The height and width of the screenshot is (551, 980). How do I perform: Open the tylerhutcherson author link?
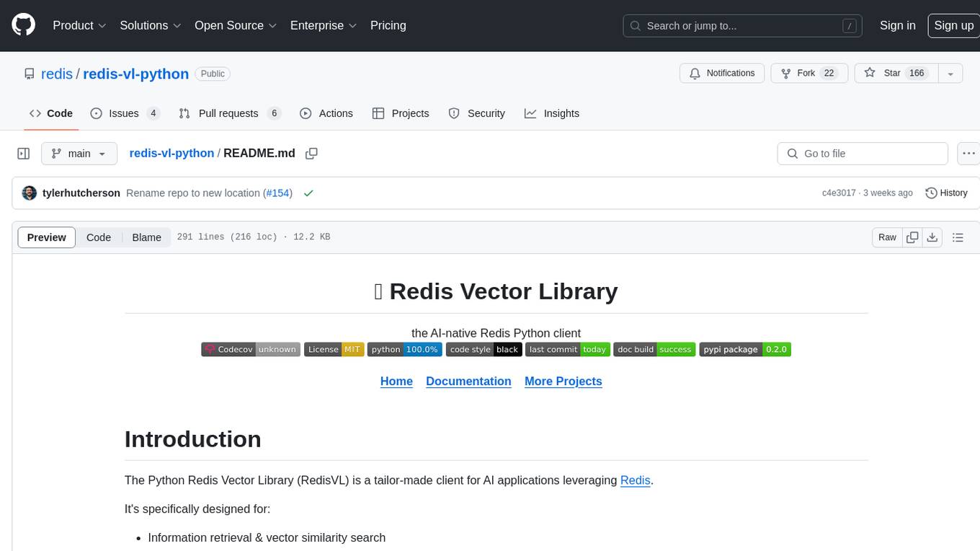click(x=81, y=193)
